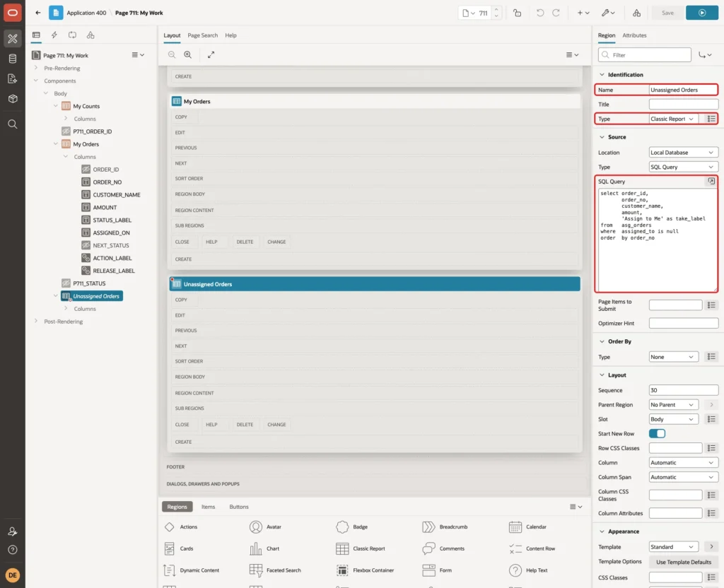
Task: Open the Parent Region dropdown
Action: tap(673, 405)
